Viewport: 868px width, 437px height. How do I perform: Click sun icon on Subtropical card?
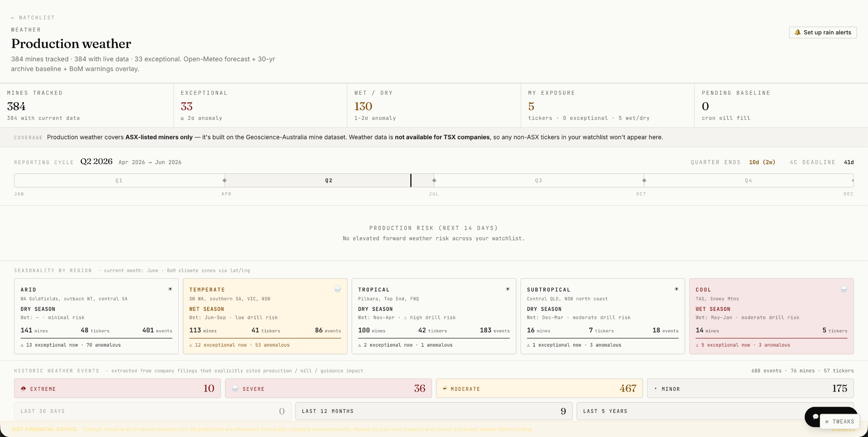pos(677,289)
